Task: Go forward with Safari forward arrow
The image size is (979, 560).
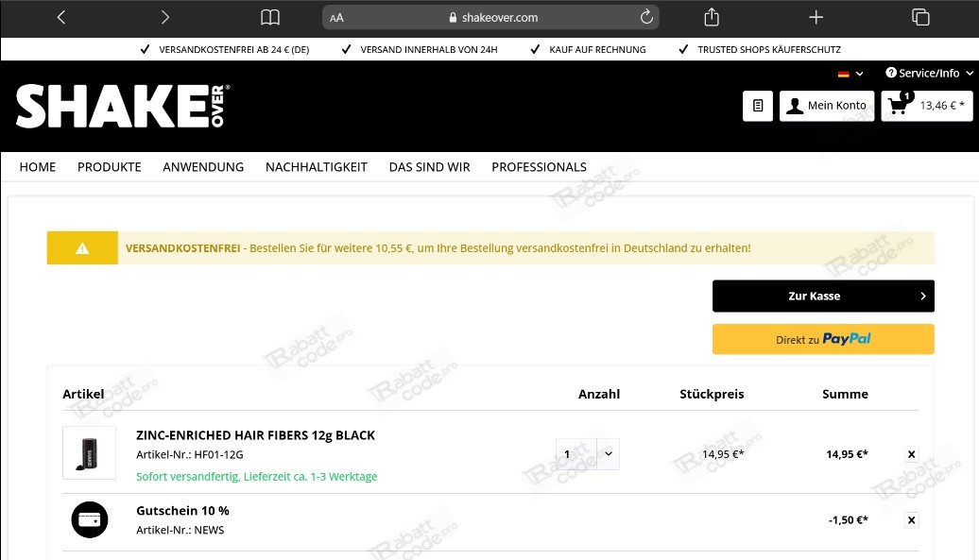Action: click(164, 17)
